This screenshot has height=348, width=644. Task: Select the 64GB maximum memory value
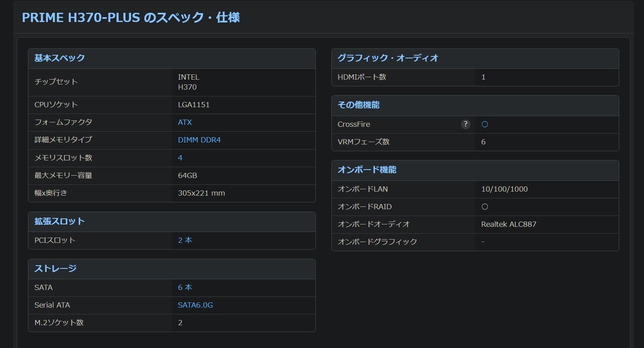(x=187, y=175)
